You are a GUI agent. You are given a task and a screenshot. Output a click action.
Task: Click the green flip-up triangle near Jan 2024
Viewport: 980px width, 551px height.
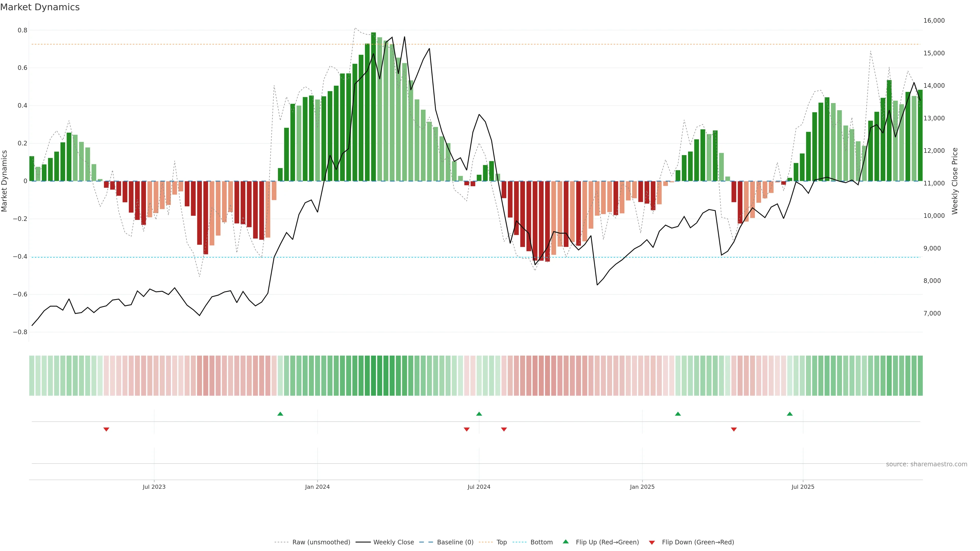tap(280, 414)
